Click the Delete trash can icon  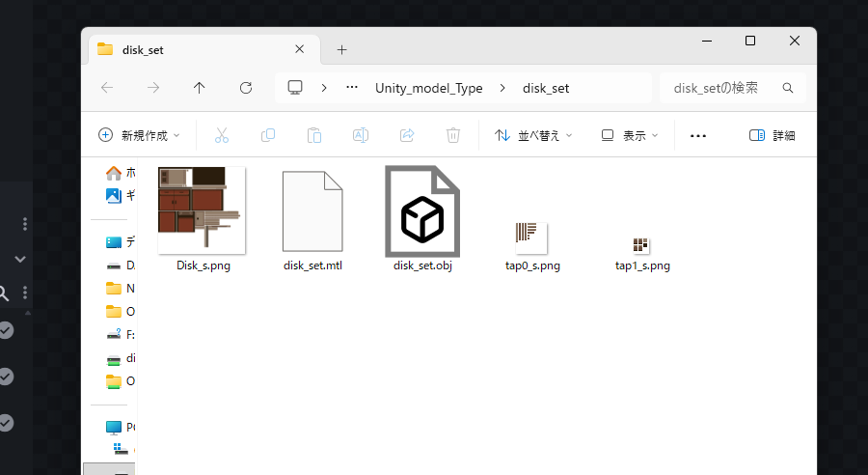click(x=453, y=136)
